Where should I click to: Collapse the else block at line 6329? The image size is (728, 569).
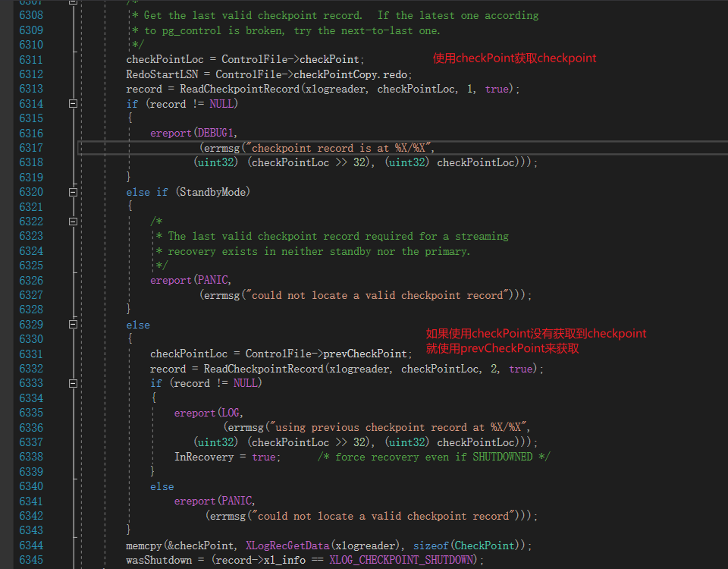(x=73, y=324)
